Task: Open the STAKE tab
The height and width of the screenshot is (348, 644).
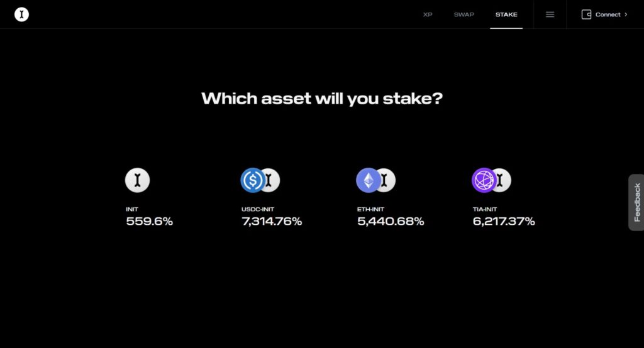Action: pos(506,14)
